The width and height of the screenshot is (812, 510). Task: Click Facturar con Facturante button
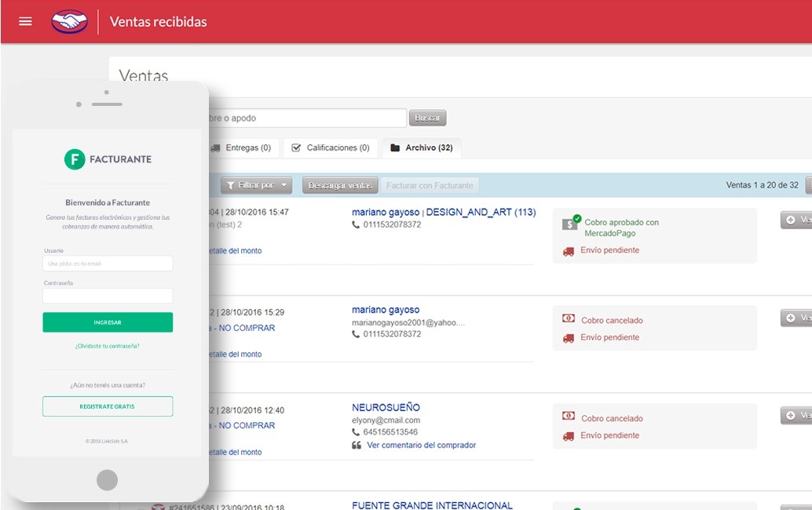point(430,185)
